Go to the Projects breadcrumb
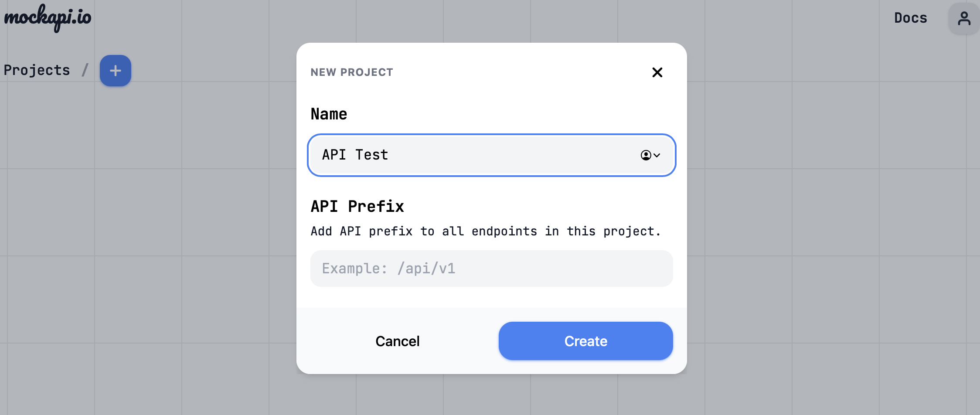The height and width of the screenshot is (415, 980). click(x=37, y=70)
